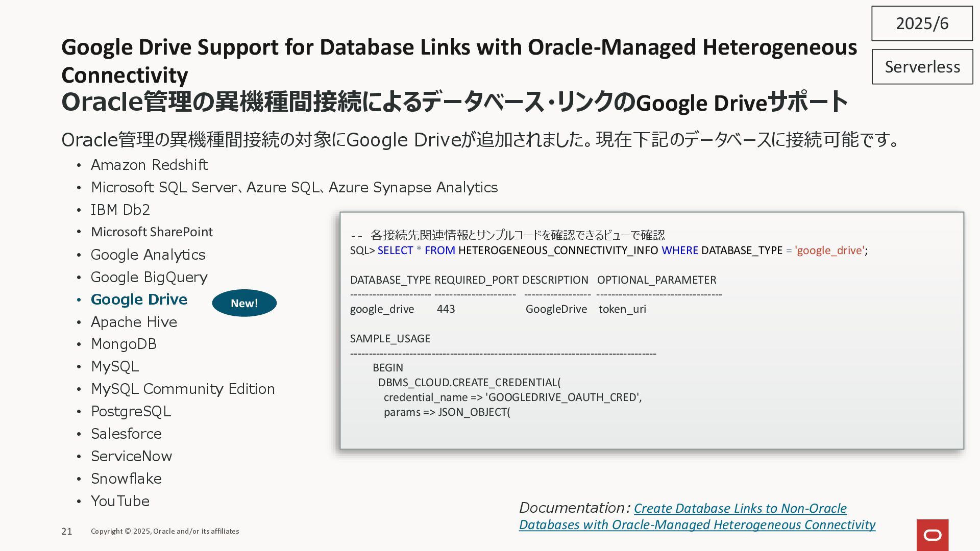980x551 pixels.
Task: Select the MySQL Community Edition list item
Action: [183, 389]
